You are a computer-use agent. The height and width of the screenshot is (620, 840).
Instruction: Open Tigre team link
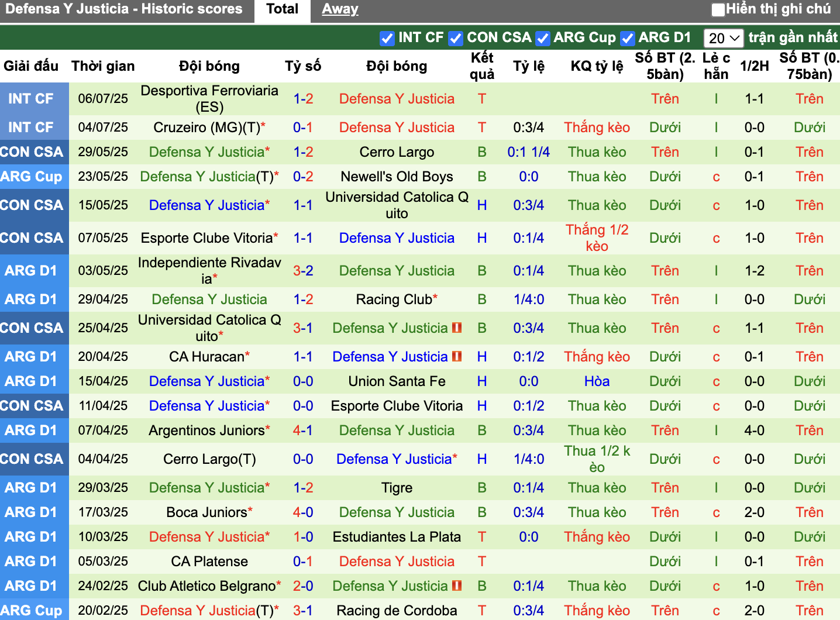tap(397, 488)
